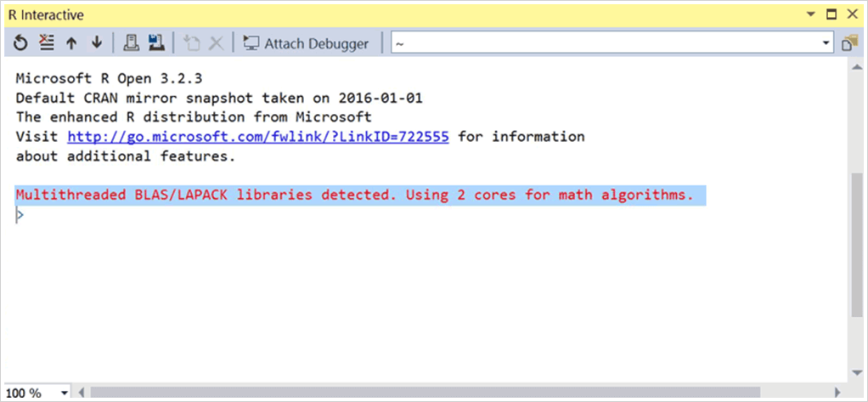Open the window position dropdown arrow
The image size is (868, 402).
[x=811, y=14]
